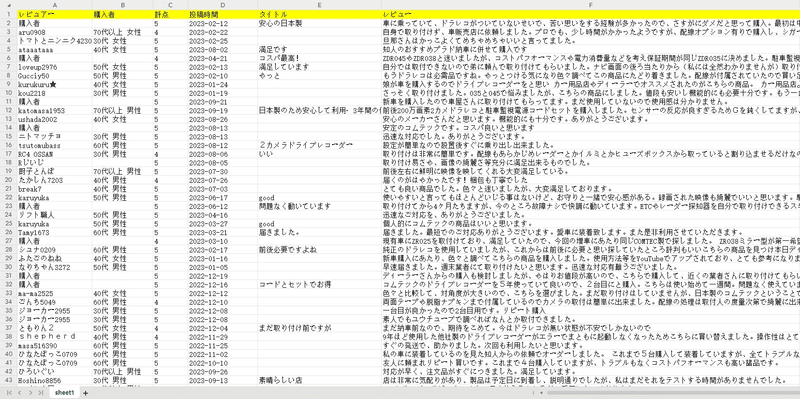Click the 評点 header cell

pos(170,15)
